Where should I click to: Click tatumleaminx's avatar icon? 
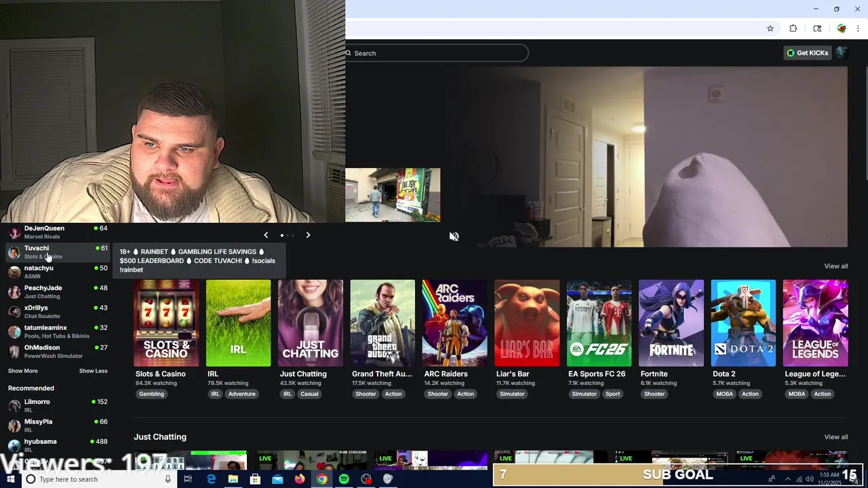pos(14,332)
